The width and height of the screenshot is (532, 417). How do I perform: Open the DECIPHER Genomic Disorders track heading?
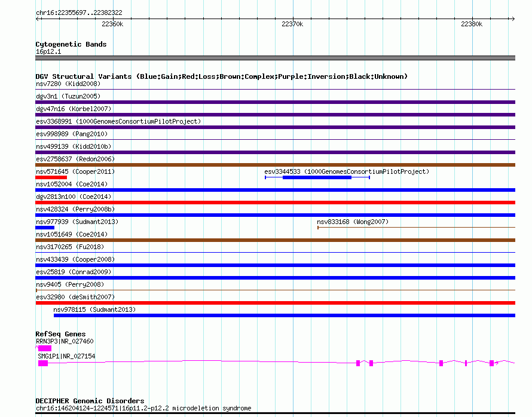(90, 401)
